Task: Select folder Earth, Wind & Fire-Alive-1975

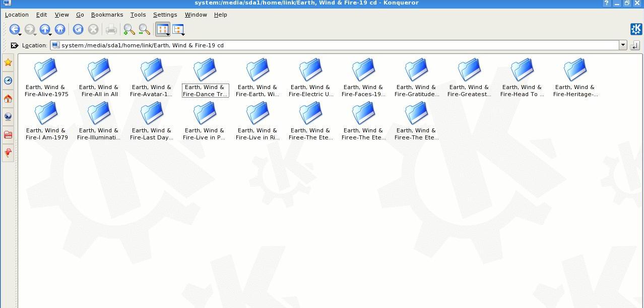Action: 46,77
